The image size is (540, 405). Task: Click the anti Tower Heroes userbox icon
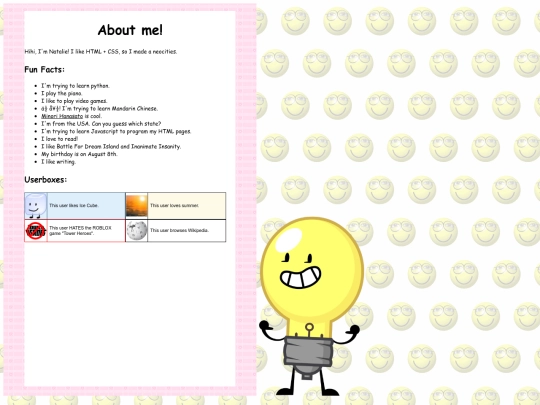[x=36, y=230]
